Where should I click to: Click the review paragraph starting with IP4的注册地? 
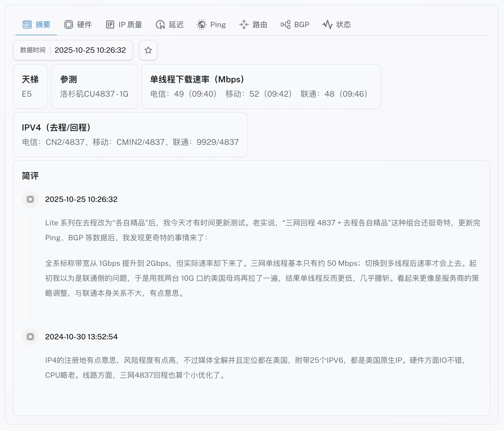point(255,368)
